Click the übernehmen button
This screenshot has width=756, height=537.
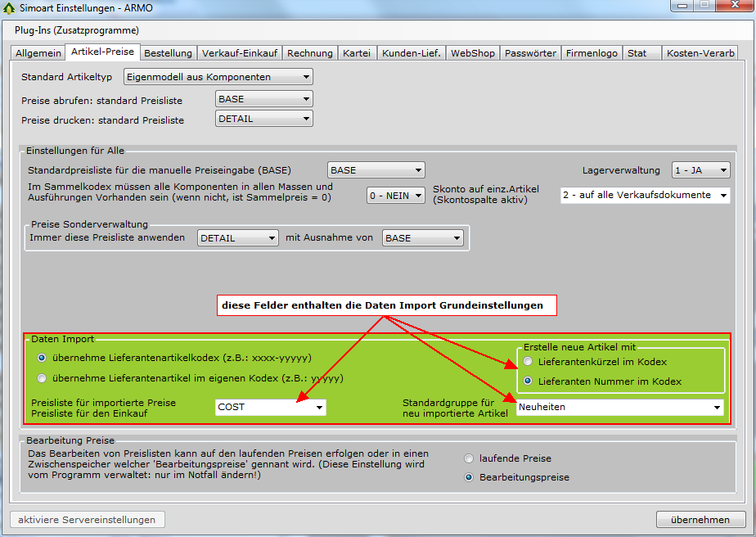coord(700,520)
